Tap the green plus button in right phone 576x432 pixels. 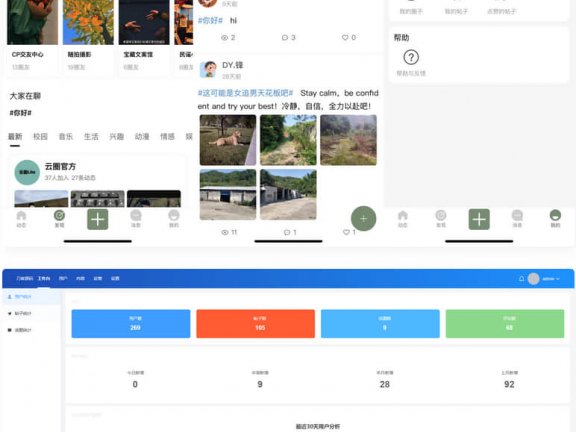pyautogui.click(x=479, y=219)
